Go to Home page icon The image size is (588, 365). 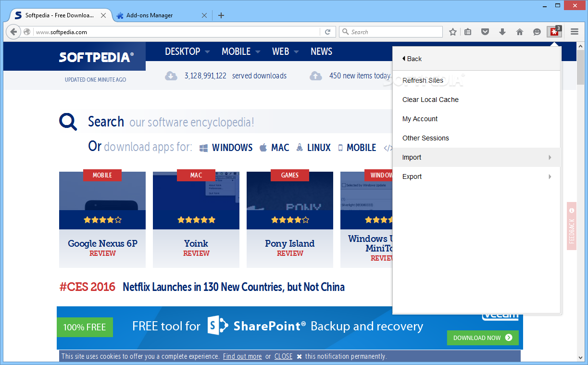point(519,32)
